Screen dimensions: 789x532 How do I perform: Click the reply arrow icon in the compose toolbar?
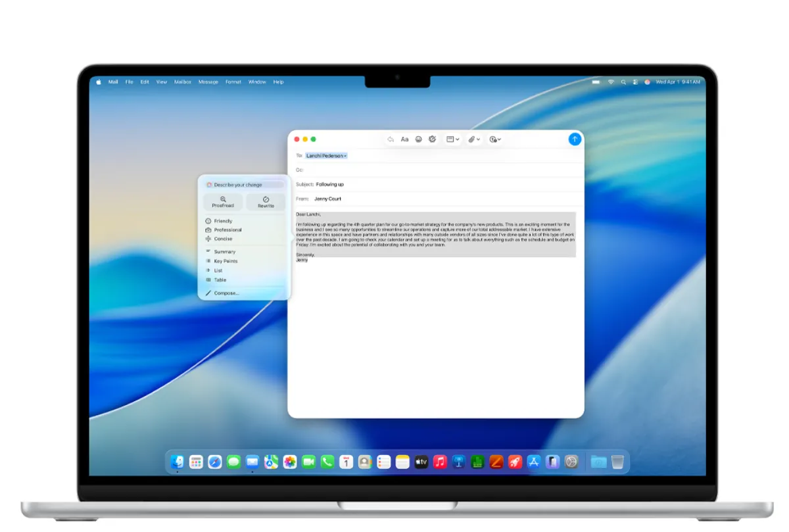tap(391, 139)
